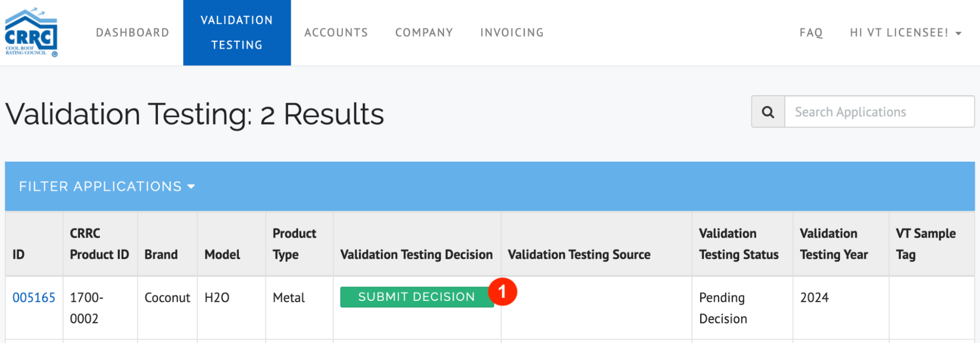
Task: Open the Company menu item
Action: tap(424, 33)
